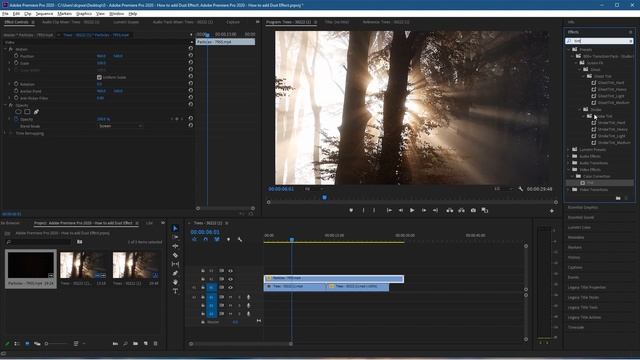Collapse the Motion effect group

pyautogui.click(x=5, y=49)
